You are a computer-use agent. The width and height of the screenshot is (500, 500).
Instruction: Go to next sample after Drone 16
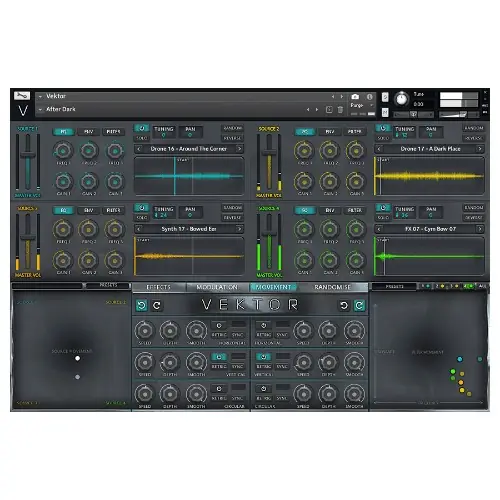pyautogui.click(x=239, y=149)
